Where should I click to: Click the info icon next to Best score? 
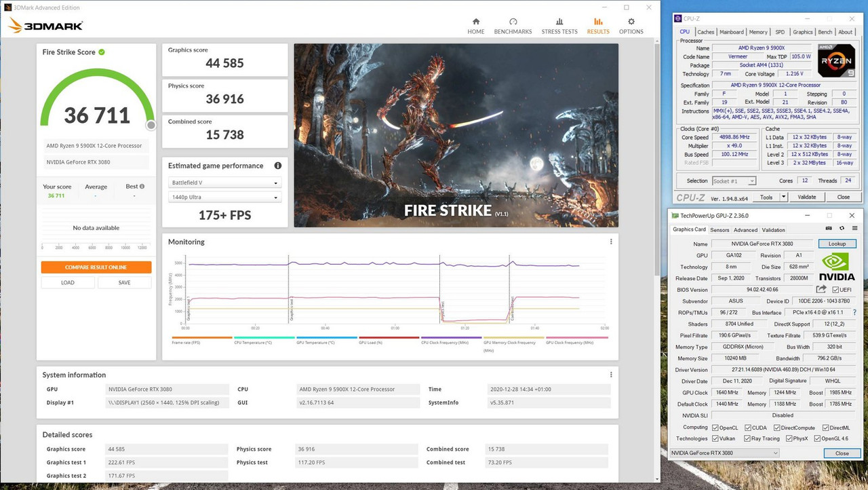coord(140,186)
